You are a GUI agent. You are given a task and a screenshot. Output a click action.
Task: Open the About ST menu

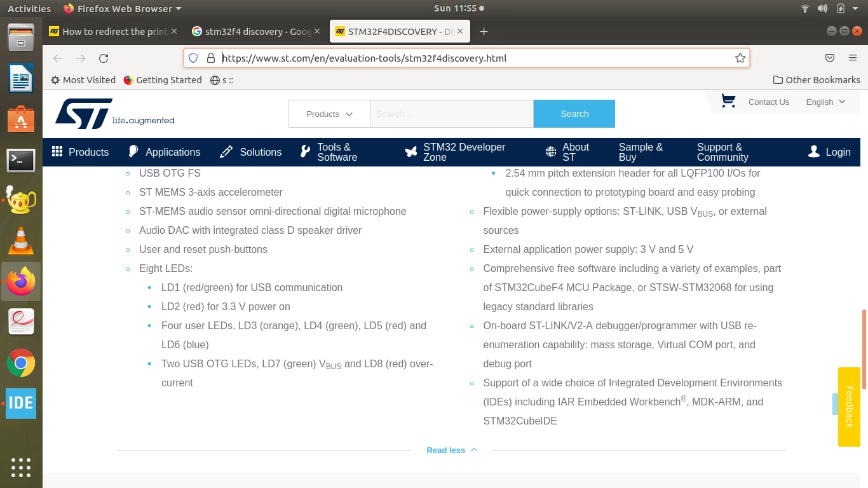567,152
